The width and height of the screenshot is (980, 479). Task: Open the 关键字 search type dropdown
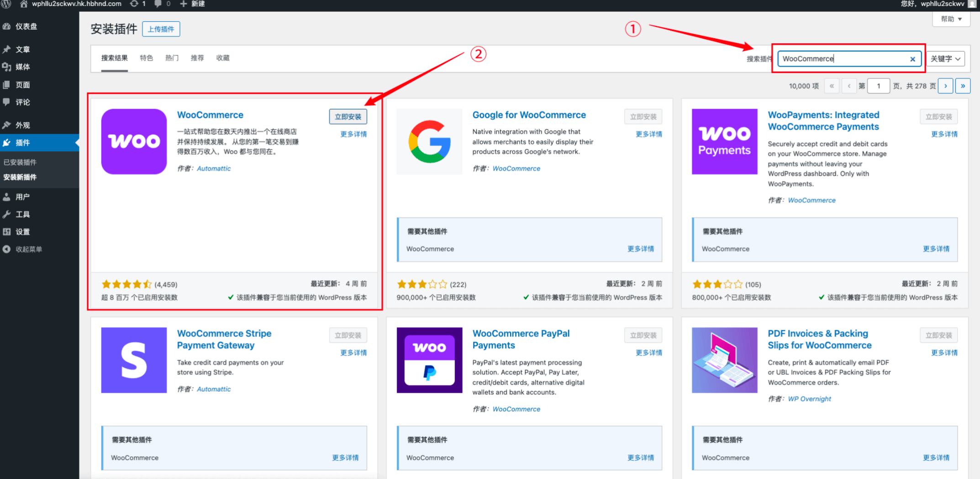(x=945, y=59)
